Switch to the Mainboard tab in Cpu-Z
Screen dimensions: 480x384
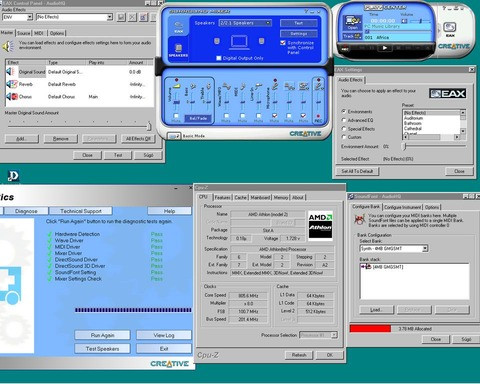click(x=260, y=197)
